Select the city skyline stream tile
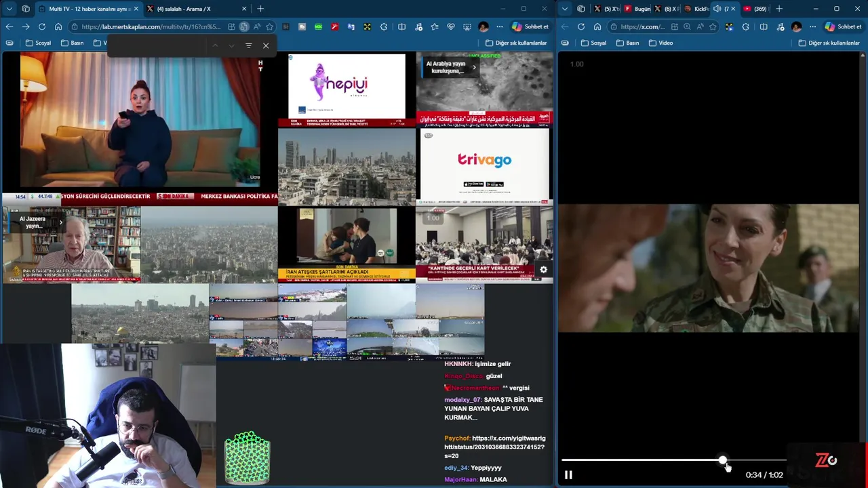This screenshot has width=868, height=488. coord(347,166)
